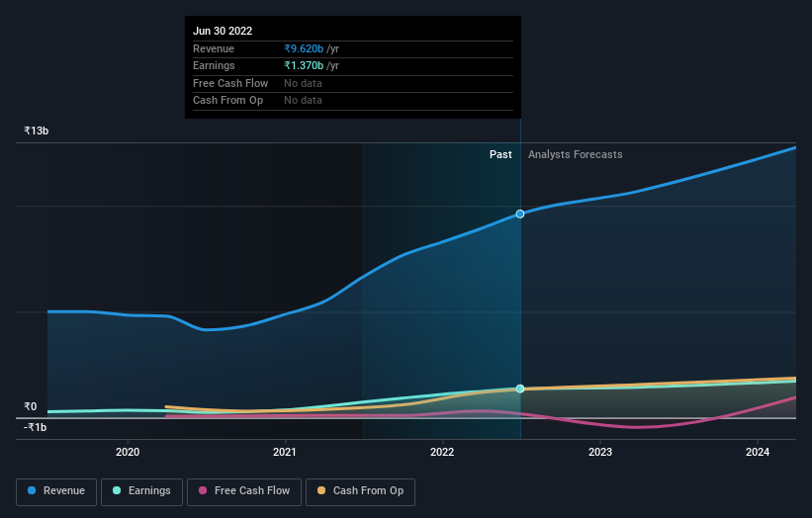Click the ₹1.370b earnings value in tooltip
The image size is (812, 518).
point(304,65)
